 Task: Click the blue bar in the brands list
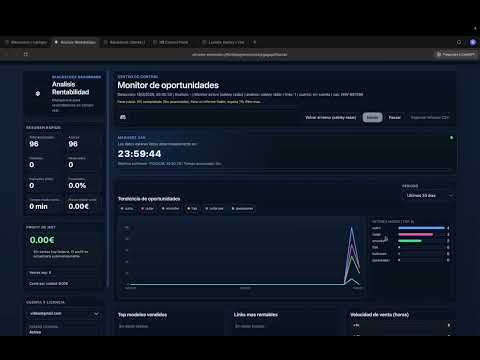coord(421,228)
